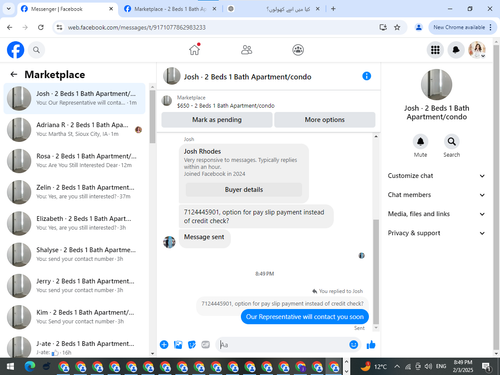This screenshot has width=500, height=375.
Task: Open the Jerry conversation
Action: (75, 286)
